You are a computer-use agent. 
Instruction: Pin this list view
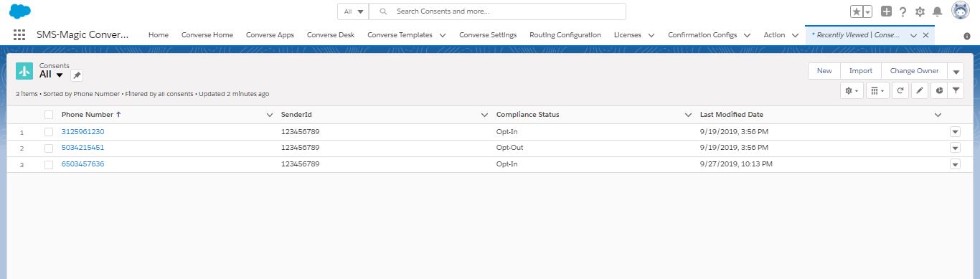(x=77, y=75)
